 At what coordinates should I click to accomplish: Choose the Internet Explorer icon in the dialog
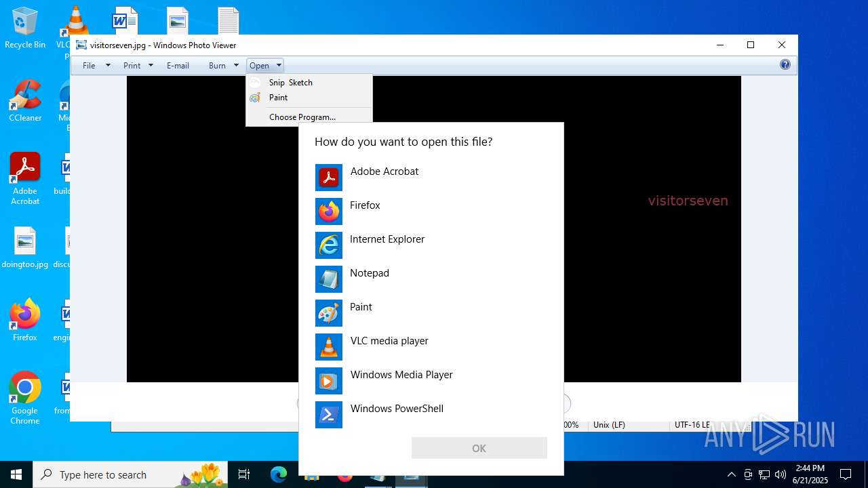(x=329, y=245)
